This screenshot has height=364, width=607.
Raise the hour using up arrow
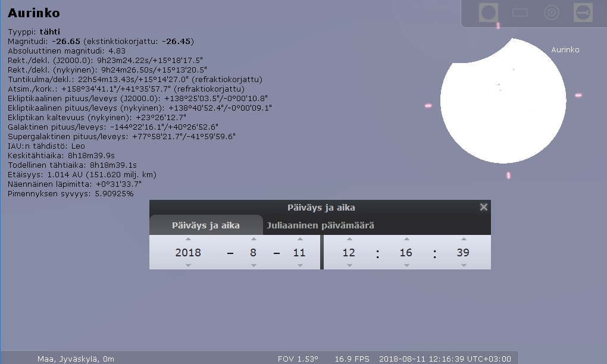(349, 239)
